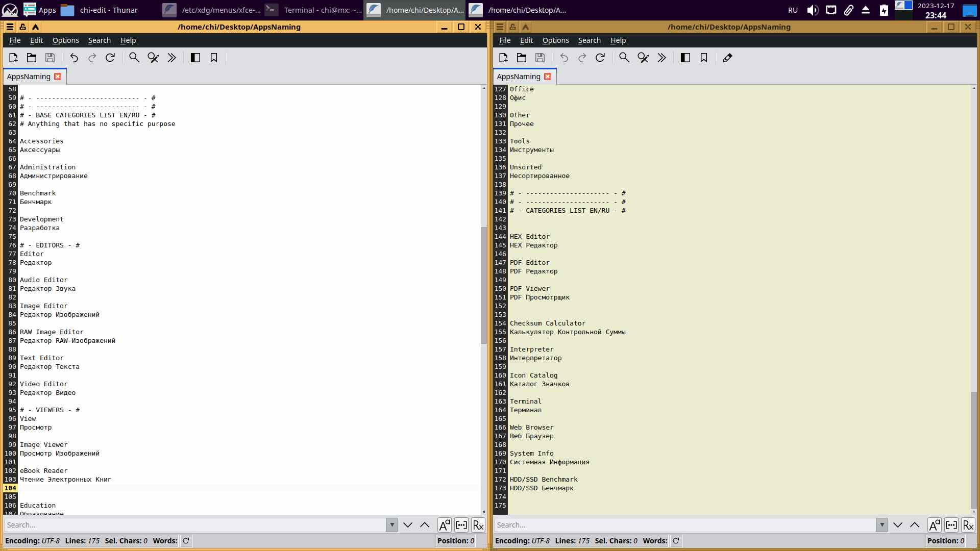Click the jump-to double-chevron icon in right toolbar
The width and height of the screenshot is (980, 551).
pos(661,58)
